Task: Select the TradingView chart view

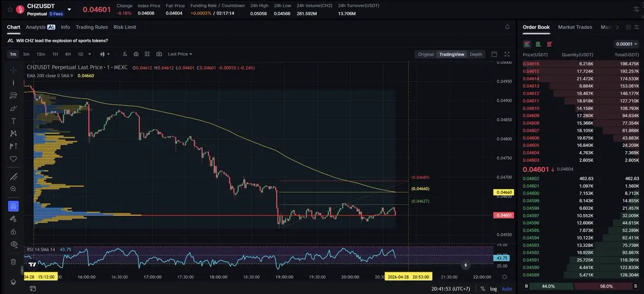Action: tap(451, 54)
